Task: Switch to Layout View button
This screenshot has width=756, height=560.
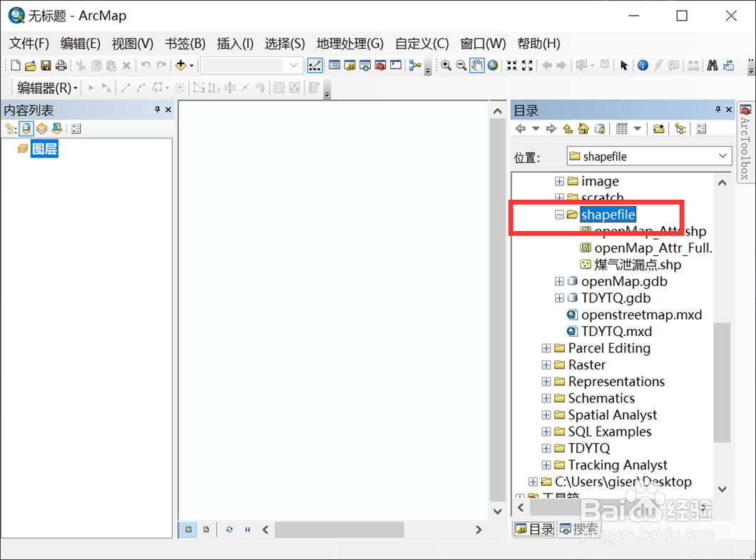Action: point(206,529)
